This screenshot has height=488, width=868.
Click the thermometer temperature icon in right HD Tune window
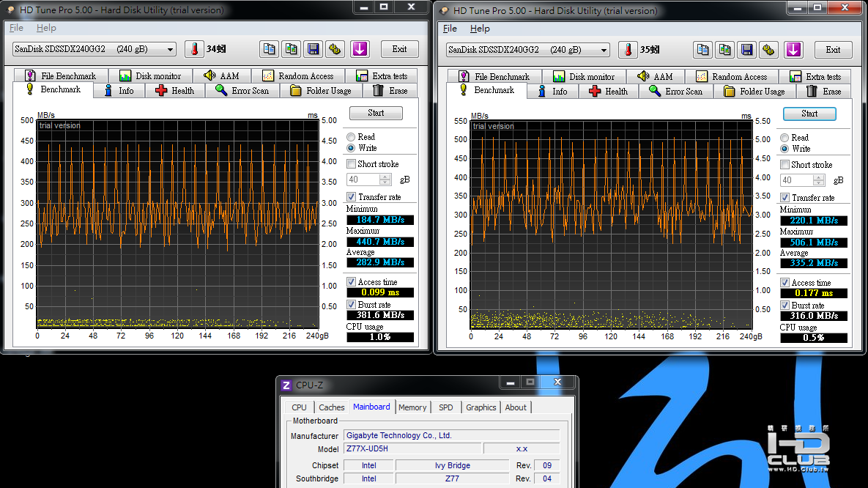pos(628,50)
